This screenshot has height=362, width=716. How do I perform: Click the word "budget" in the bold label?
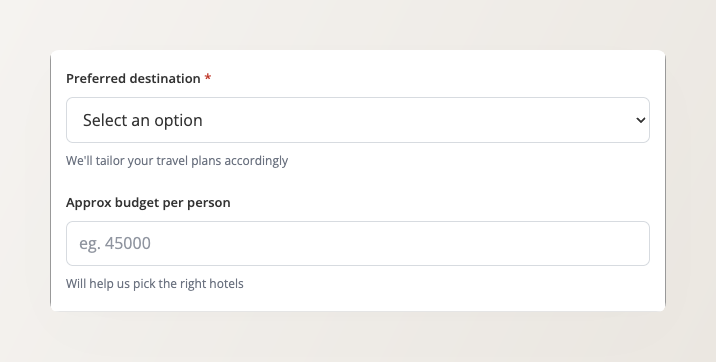point(137,202)
